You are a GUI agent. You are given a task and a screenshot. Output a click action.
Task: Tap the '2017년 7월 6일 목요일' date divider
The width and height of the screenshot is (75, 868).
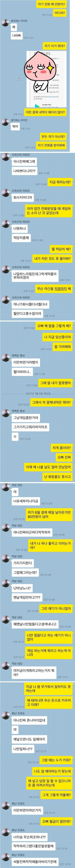[x=38, y=393]
